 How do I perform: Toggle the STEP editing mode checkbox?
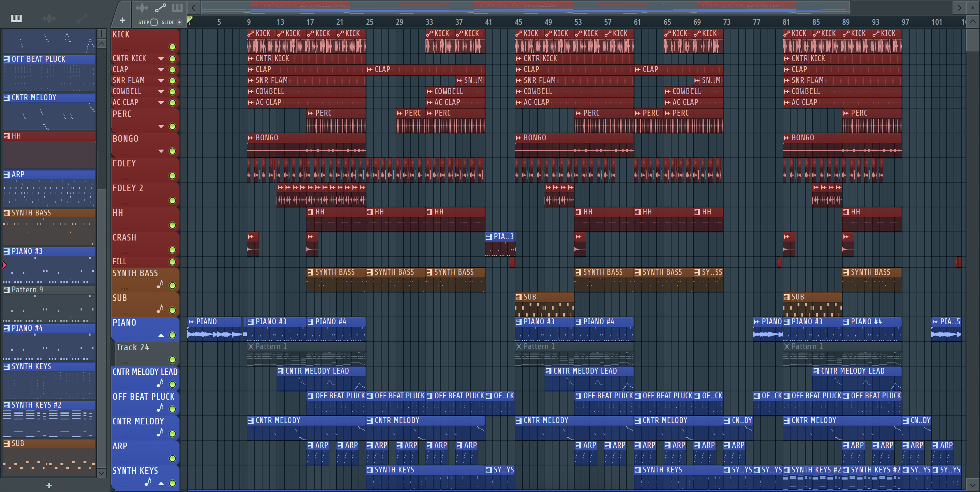coord(154,22)
